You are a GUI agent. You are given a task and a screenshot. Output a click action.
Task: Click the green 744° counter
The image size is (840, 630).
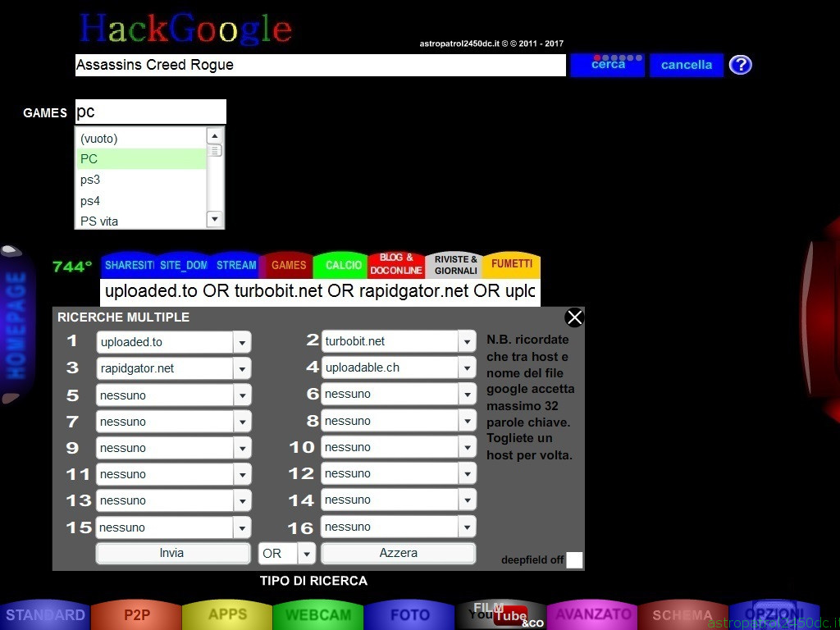click(x=72, y=267)
